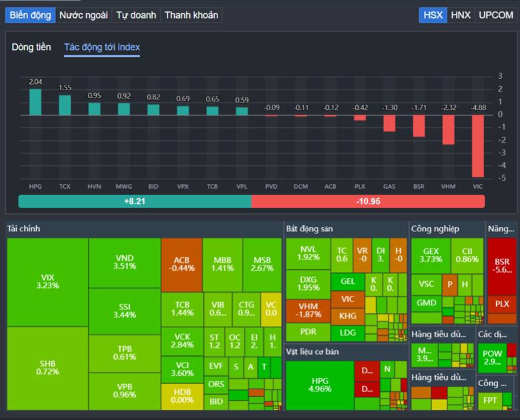Viewport: 520px width, 420px height.
Task: Select the PDR tile
Action: [308, 332]
